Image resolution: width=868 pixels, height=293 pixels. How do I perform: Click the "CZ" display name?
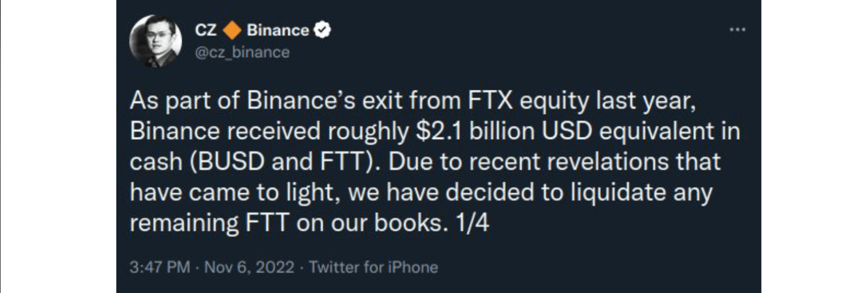click(x=205, y=30)
